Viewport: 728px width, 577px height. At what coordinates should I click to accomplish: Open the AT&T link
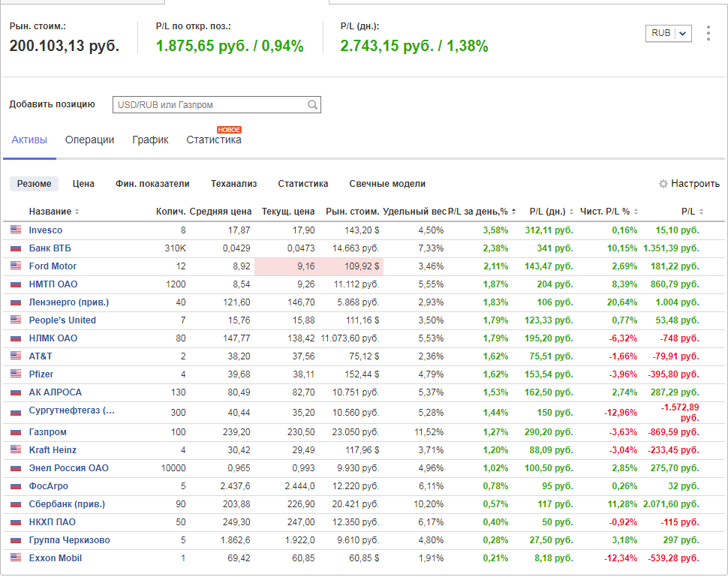click(x=41, y=356)
